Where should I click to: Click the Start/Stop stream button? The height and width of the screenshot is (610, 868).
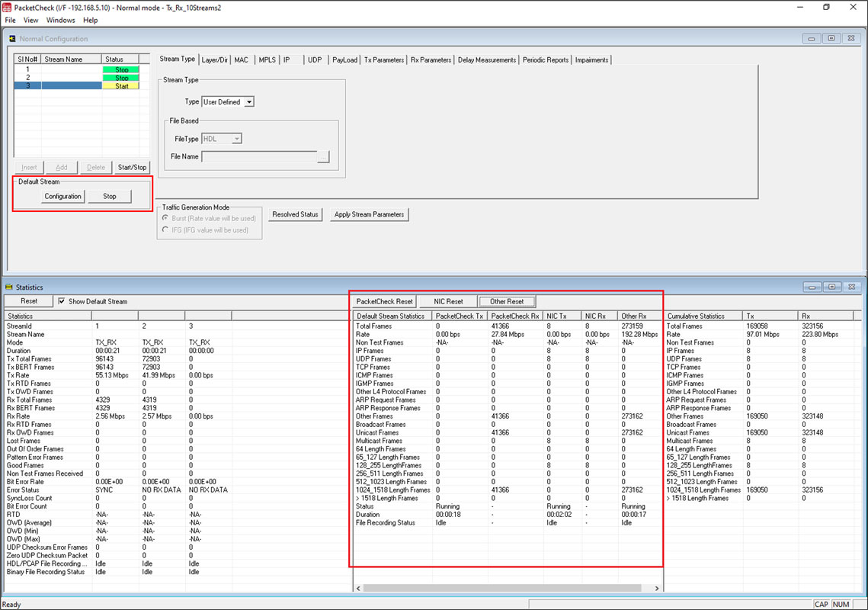click(x=133, y=167)
